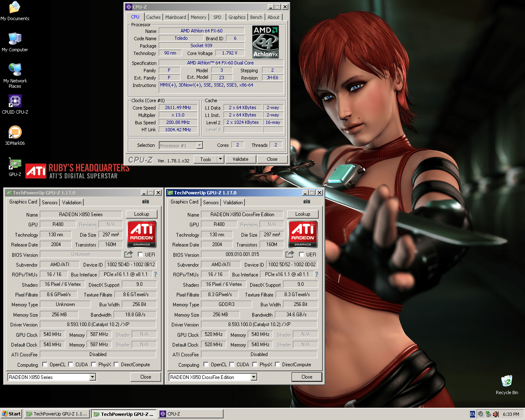Toggle OpenCL checkbox in right GPU-Z window
525x420 pixels.
[x=206, y=365]
